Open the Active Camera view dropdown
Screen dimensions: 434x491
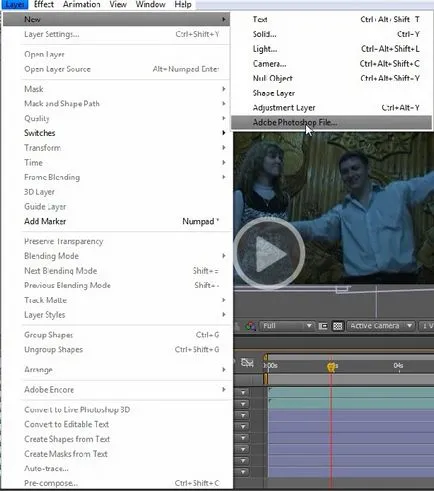pos(381,326)
